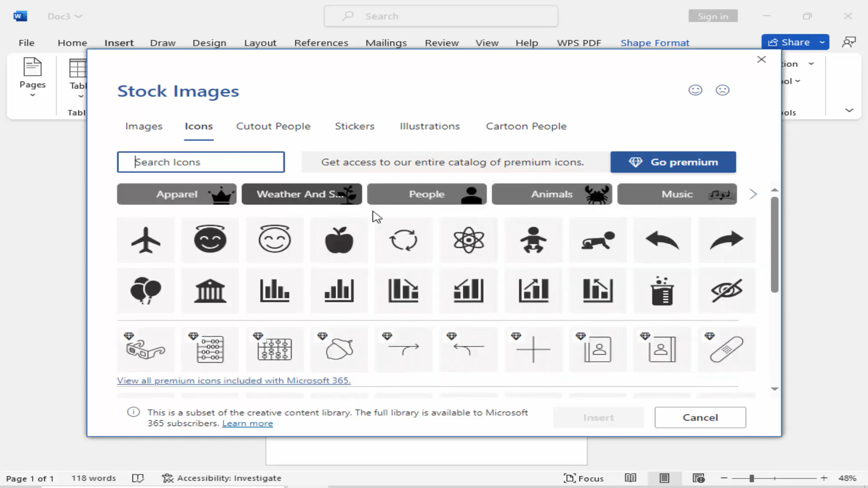Image resolution: width=868 pixels, height=488 pixels.
Task: Switch to the Cutout People tab
Action: (273, 126)
